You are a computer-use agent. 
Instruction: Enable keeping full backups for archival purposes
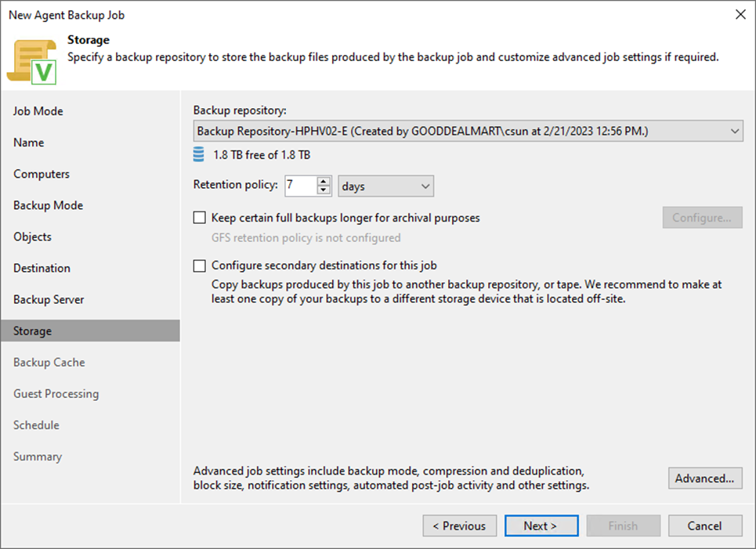(x=199, y=218)
